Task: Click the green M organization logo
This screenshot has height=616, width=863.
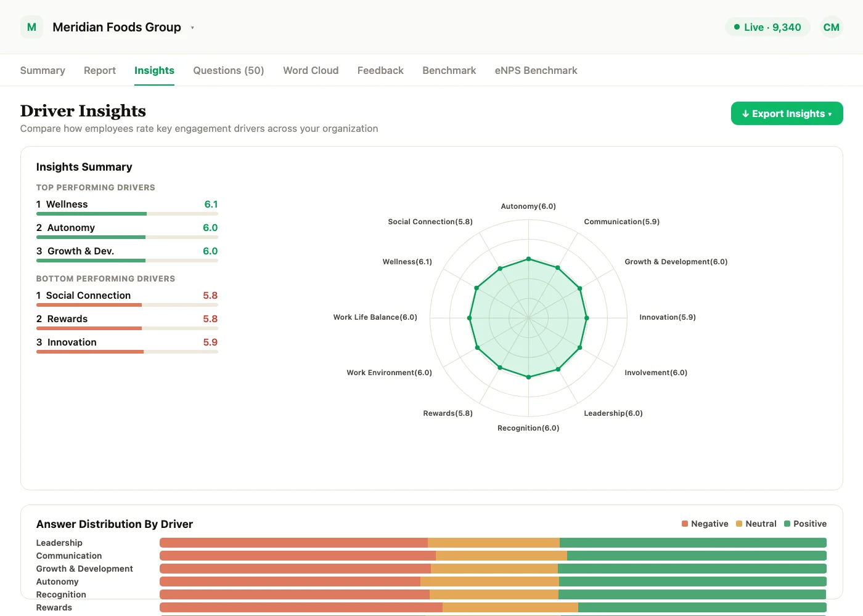Action: pyautogui.click(x=31, y=27)
